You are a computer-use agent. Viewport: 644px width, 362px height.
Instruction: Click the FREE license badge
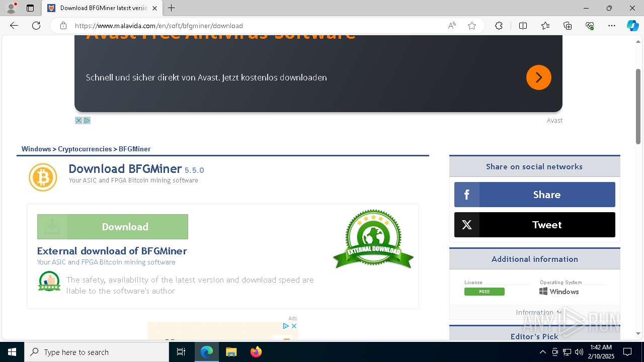click(485, 292)
